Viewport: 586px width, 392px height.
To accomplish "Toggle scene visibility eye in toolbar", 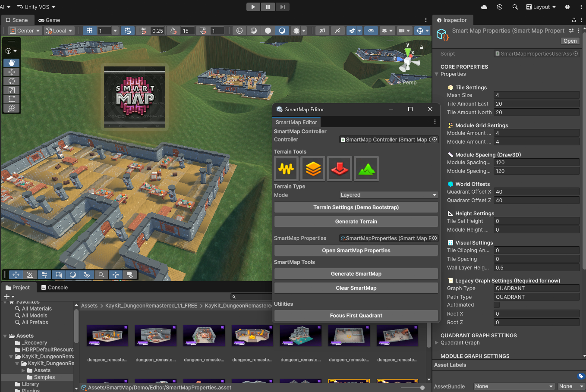I will [x=371, y=31].
